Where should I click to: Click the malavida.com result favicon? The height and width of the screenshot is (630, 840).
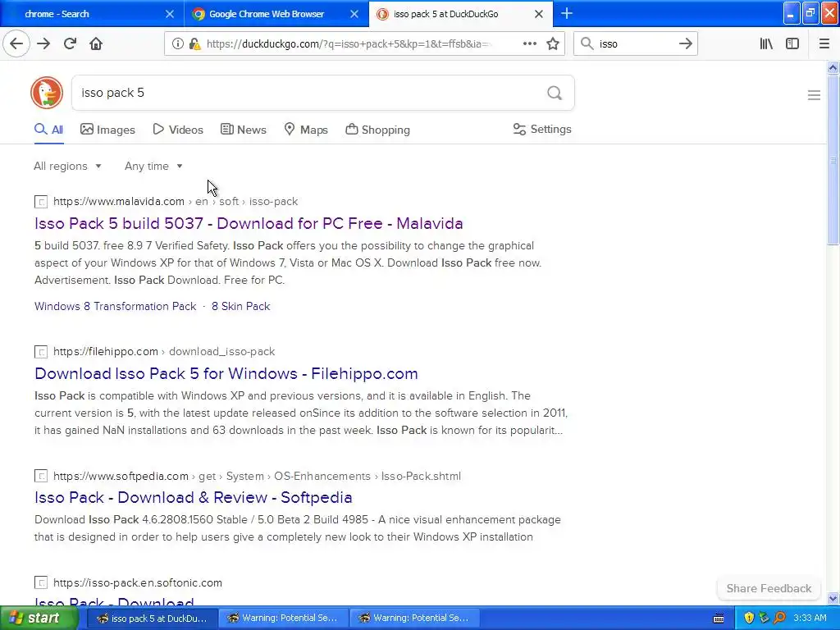(x=41, y=202)
